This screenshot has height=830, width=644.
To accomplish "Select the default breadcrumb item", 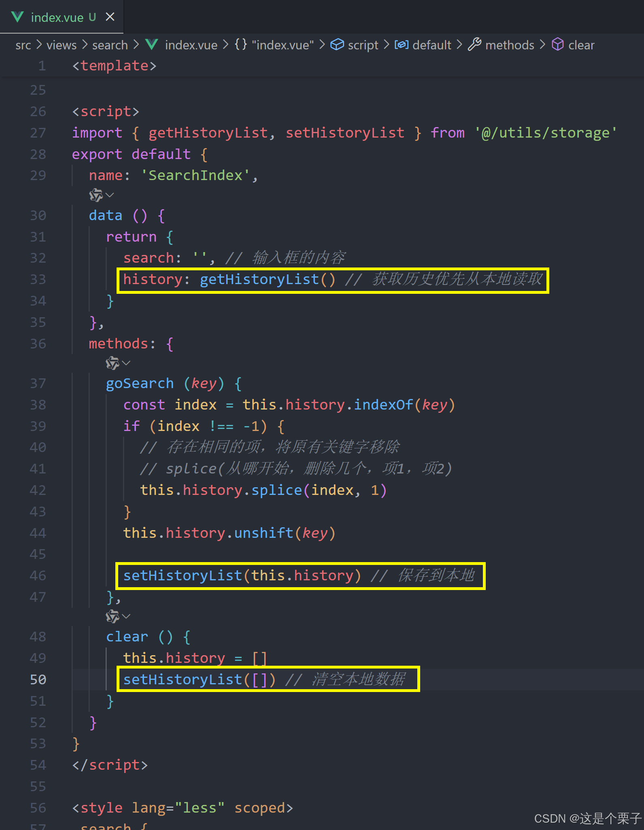I will [x=431, y=45].
